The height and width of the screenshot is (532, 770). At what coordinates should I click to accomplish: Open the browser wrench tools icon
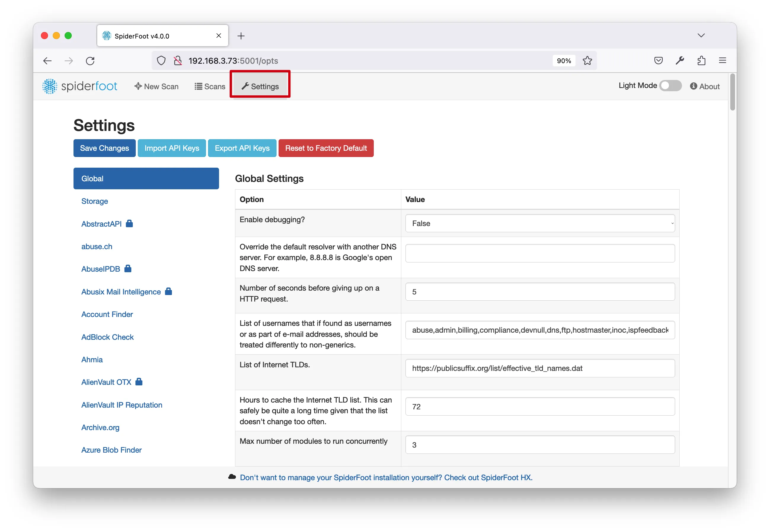680,61
